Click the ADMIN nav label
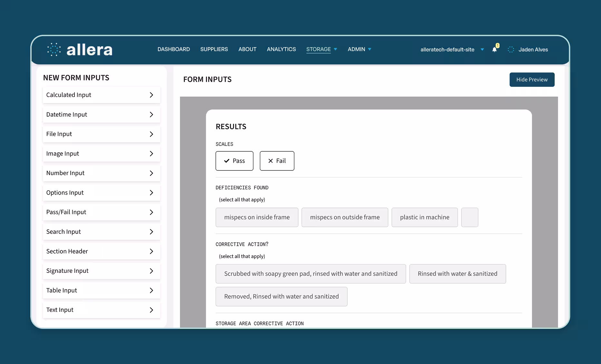The image size is (601, 364). (356, 49)
